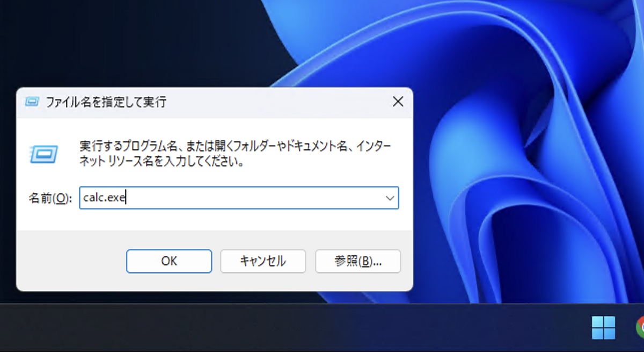Click the white dialog space below the name field
This screenshot has width=644, height=352.
[215, 220]
